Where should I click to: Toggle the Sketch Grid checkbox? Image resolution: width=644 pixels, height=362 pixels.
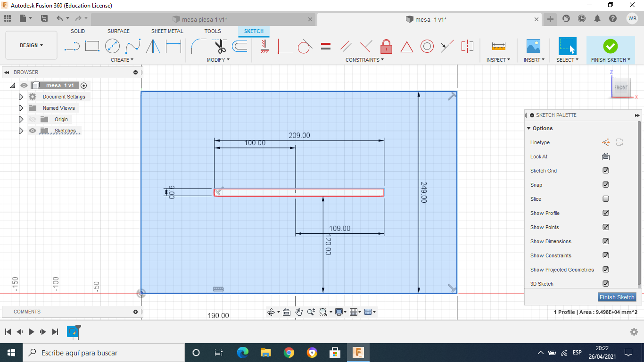click(606, 171)
